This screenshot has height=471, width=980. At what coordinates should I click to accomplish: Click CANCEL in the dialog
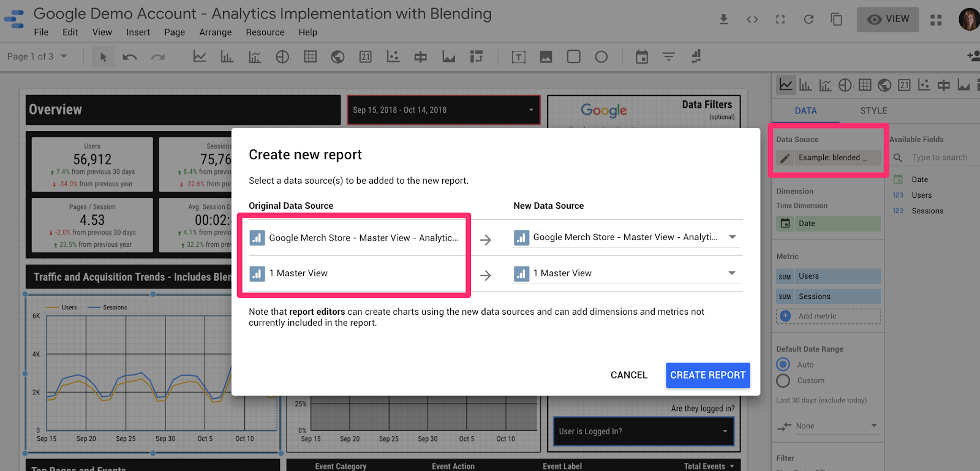click(629, 375)
